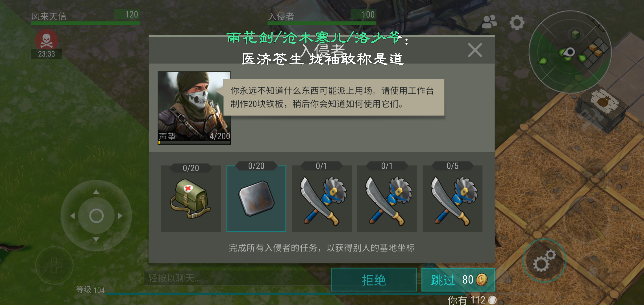Viewport: 644px width, 305px height.
Task: Click the 拒绝 refuse button
Action: [x=374, y=280]
